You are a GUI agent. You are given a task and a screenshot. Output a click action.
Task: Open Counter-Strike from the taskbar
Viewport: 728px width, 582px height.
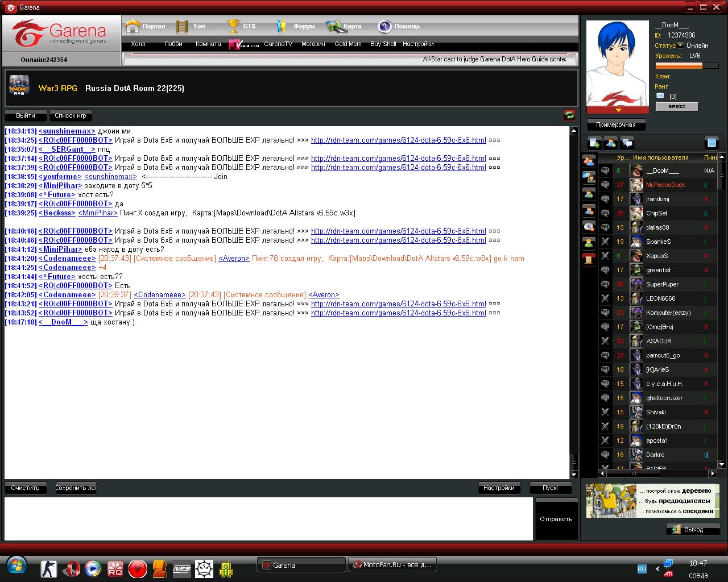point(49,568)
